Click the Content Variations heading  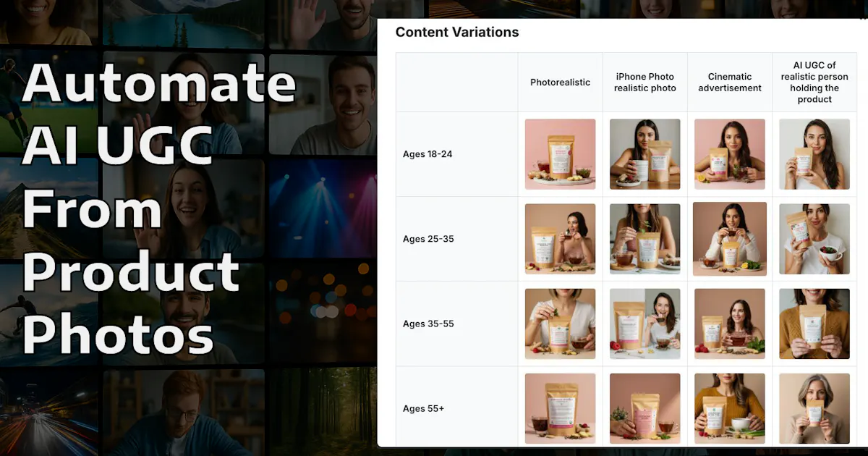(457, 32)
